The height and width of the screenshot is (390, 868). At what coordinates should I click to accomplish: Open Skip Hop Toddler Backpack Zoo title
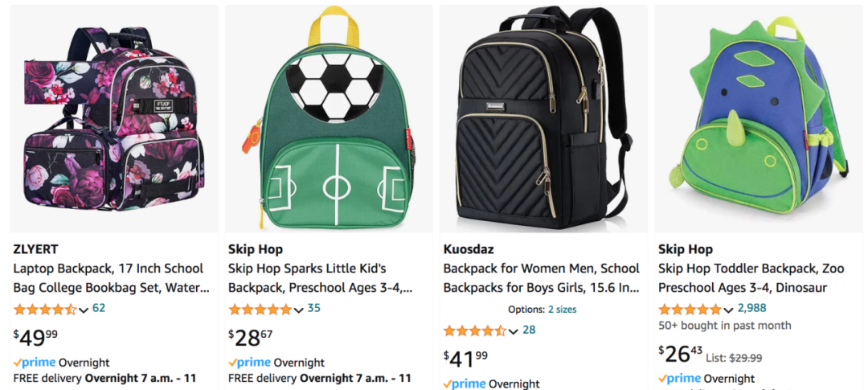tap(751, 278)
